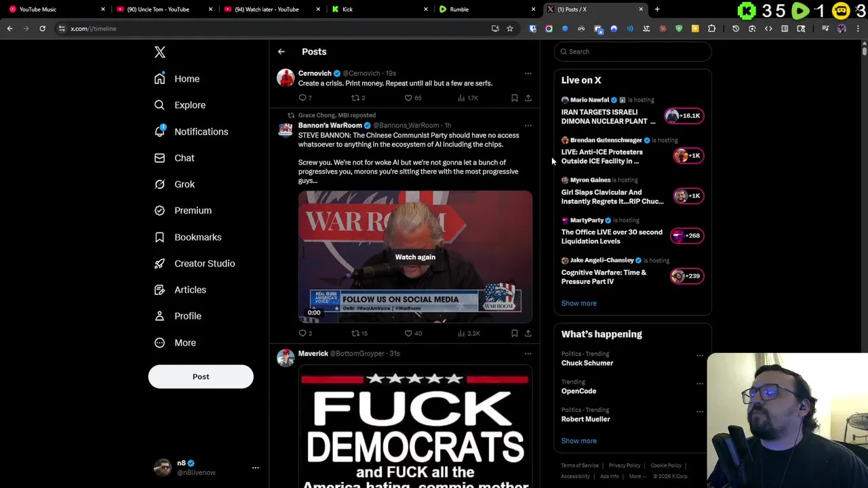Switch to Kick tab
868x488 pixels.
pos(378,9)
